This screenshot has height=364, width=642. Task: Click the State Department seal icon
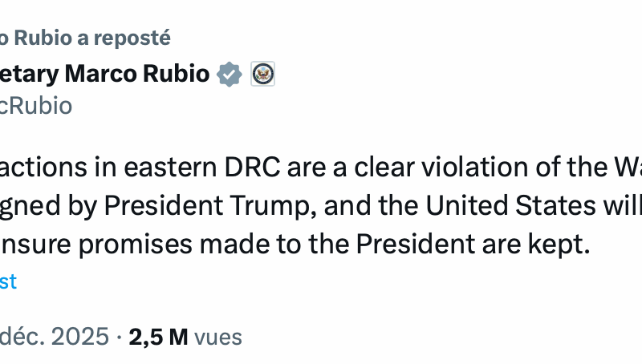(x=263, y=75)
